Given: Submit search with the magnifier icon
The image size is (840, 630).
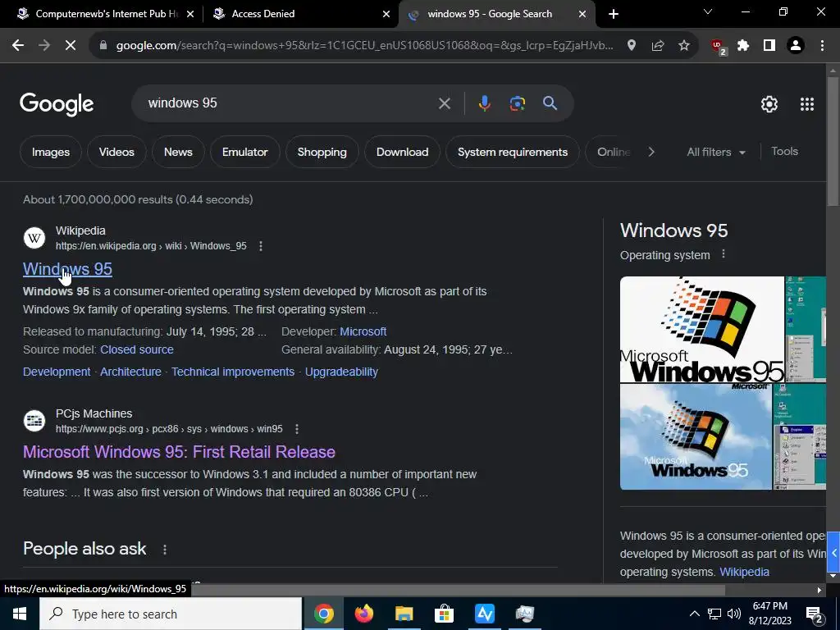Looking at the screenshot, I should (x=550, y=103).
